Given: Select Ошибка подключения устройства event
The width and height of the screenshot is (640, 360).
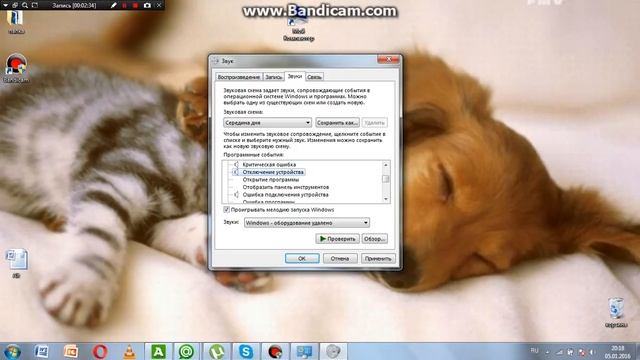Looking at the screenshot, I should (x=286, y=195).
